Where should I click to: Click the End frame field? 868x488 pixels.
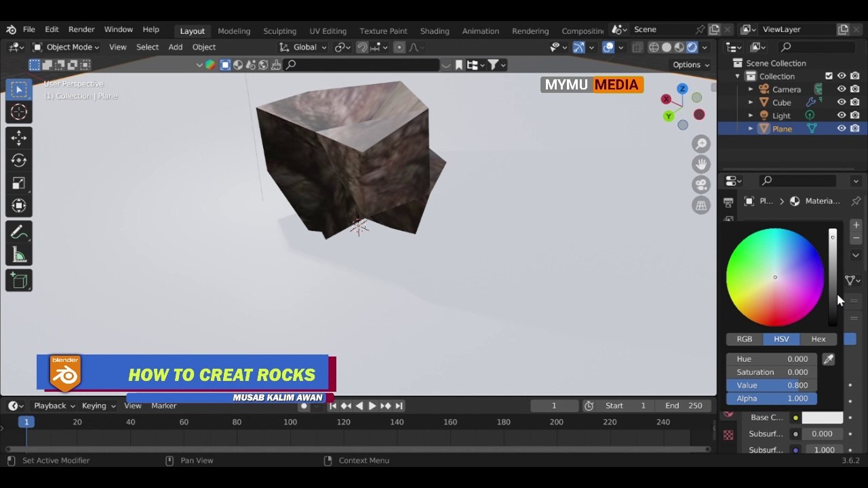click(684, 405)
